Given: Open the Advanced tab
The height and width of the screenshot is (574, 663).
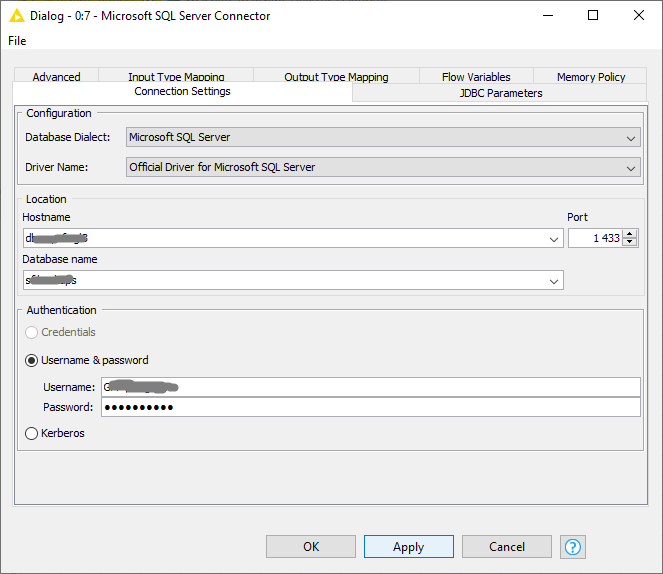Looking at the screenshot, I should click(56, 77).
